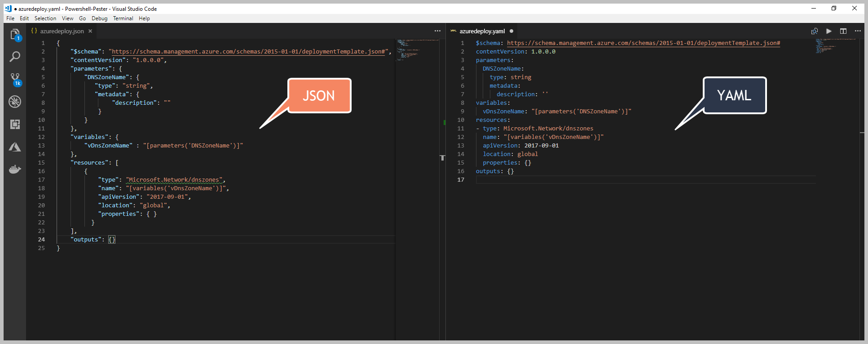Viewport: 868px width, 344px height.
Task: Open the Help menu
Action: pos(144,18)
